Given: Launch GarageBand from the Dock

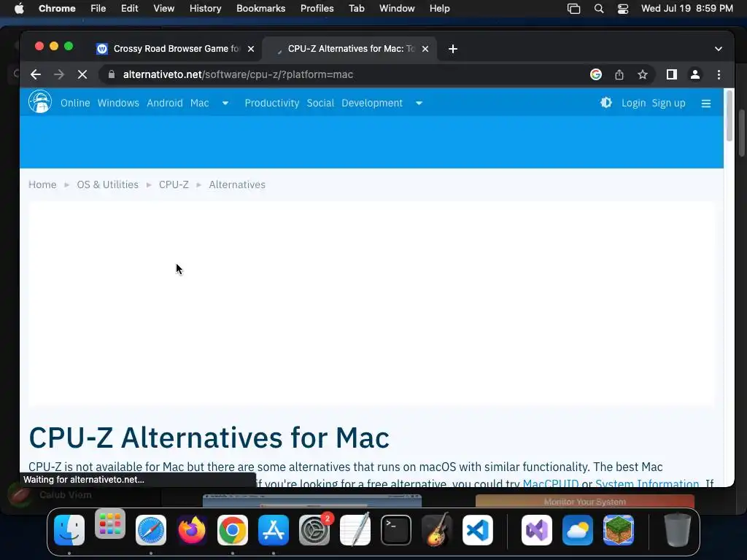Looking at the screenshot, I should point(437,529).
